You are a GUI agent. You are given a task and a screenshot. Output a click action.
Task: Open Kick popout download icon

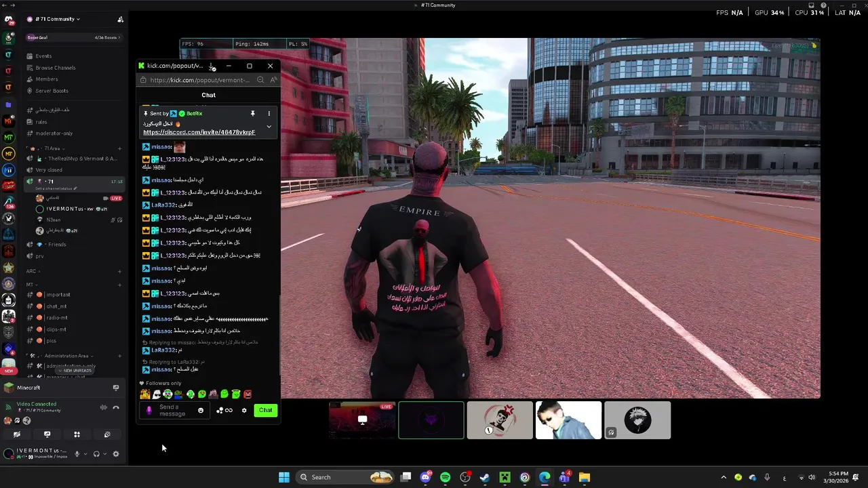[212, 66]
